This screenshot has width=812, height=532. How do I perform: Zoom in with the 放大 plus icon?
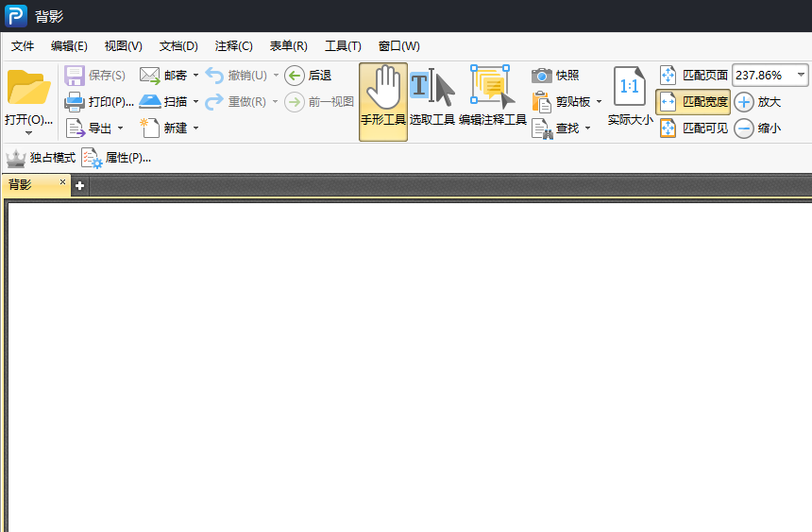tap(757, 102)
